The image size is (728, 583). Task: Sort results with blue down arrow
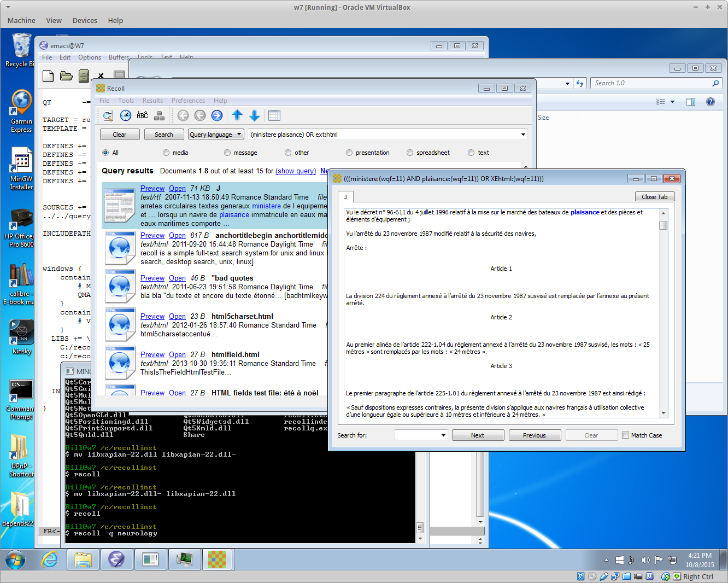(255, 115)
